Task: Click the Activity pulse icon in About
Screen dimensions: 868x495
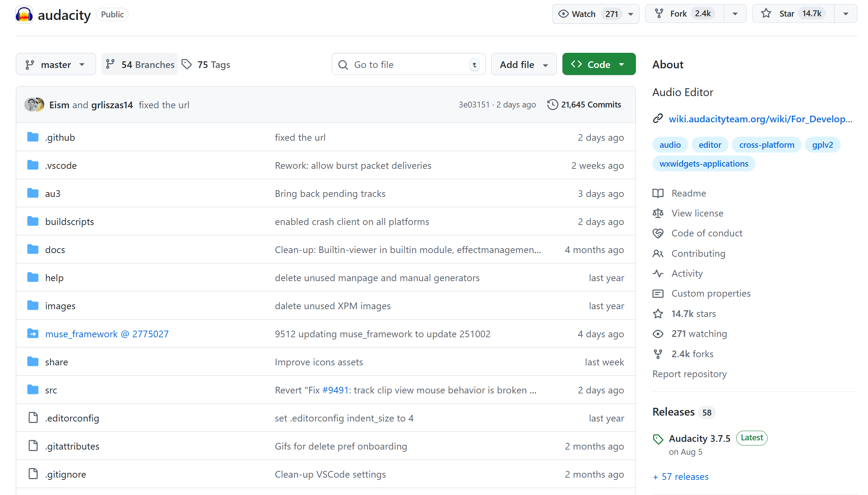Action: (658, 273)
